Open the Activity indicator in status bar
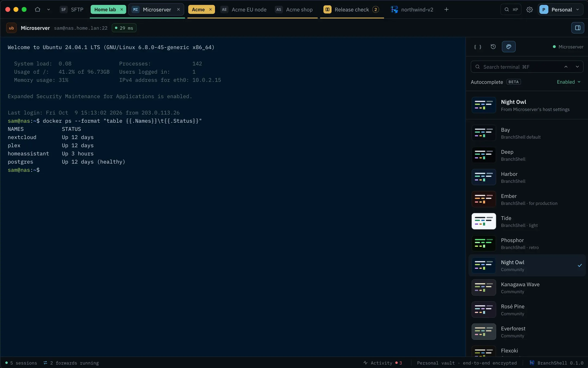This screenshot has width=588, height=368. point(382,363)
